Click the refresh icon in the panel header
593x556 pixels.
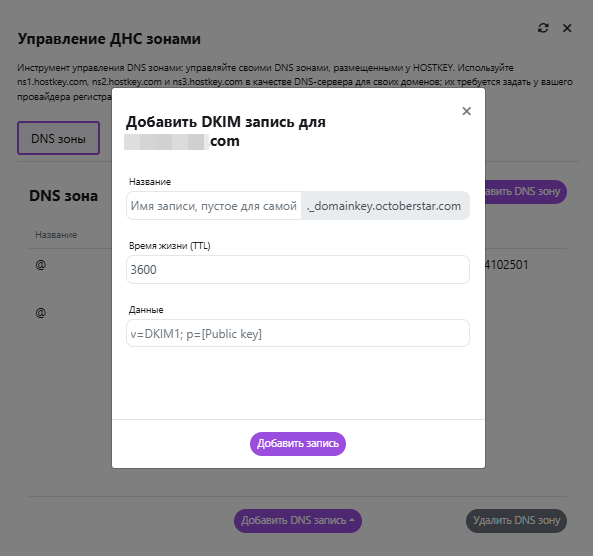coord(543,28)
